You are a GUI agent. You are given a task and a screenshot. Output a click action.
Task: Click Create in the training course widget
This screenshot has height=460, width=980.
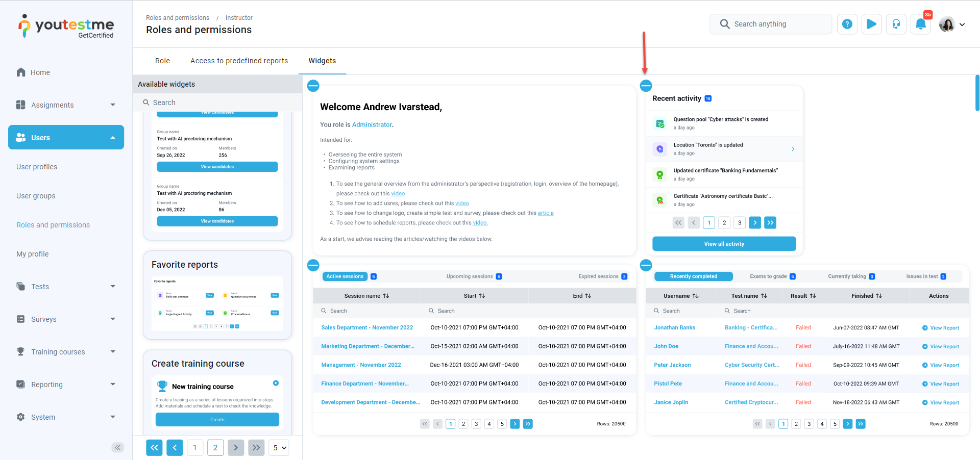click(x=217, y=420)
